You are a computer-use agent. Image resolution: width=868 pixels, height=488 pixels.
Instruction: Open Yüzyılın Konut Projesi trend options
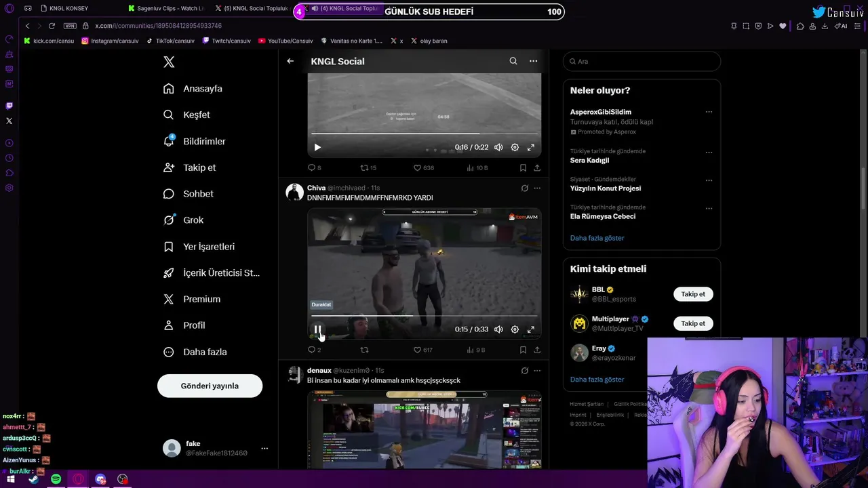[709, 180]
